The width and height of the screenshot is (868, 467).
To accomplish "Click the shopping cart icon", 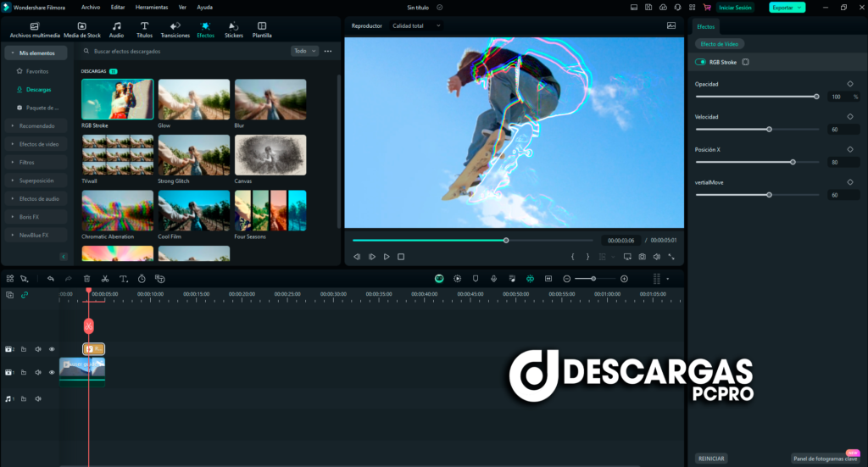I will [707, 7].
